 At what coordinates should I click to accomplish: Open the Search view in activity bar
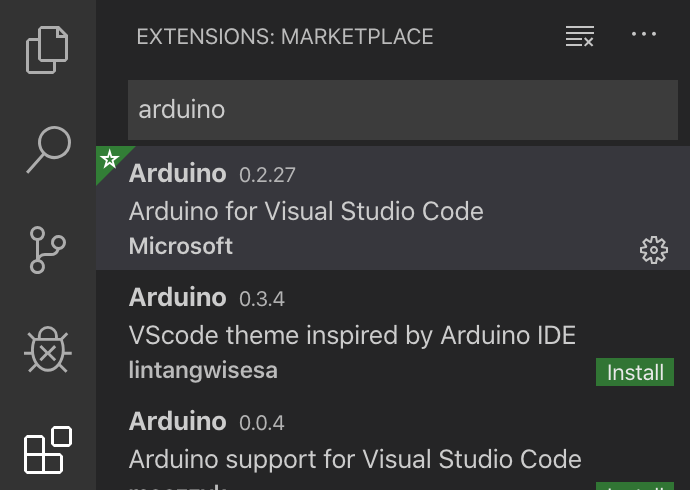48,150
